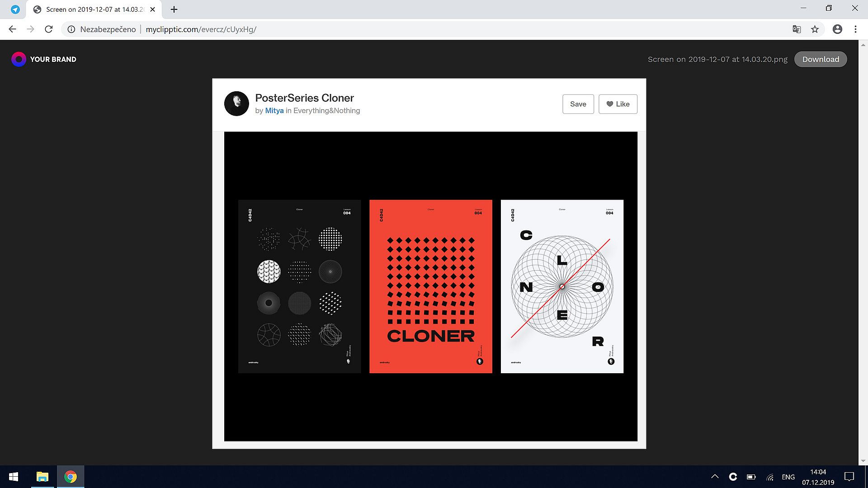Click the bookmark star icon

coord(815,29)
